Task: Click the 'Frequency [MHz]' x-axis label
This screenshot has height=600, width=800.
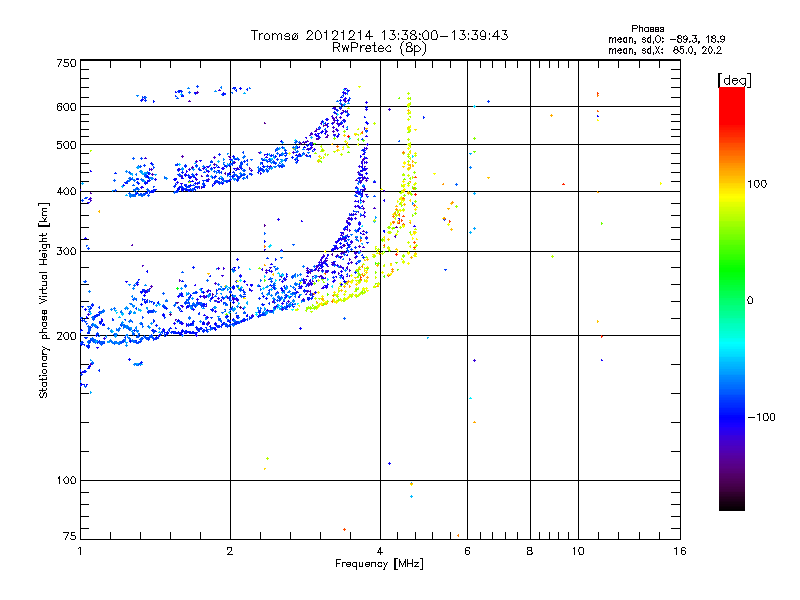Action: coord(379,564)
